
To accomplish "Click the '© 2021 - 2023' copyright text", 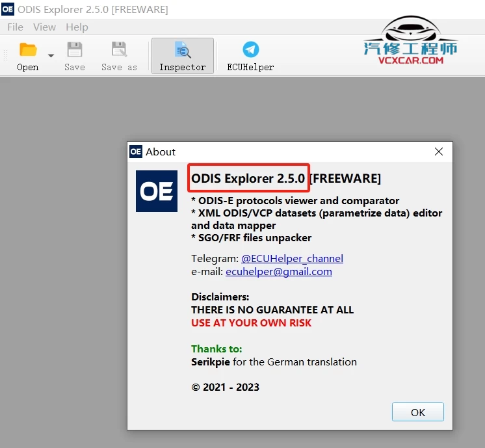I will 225,387.
